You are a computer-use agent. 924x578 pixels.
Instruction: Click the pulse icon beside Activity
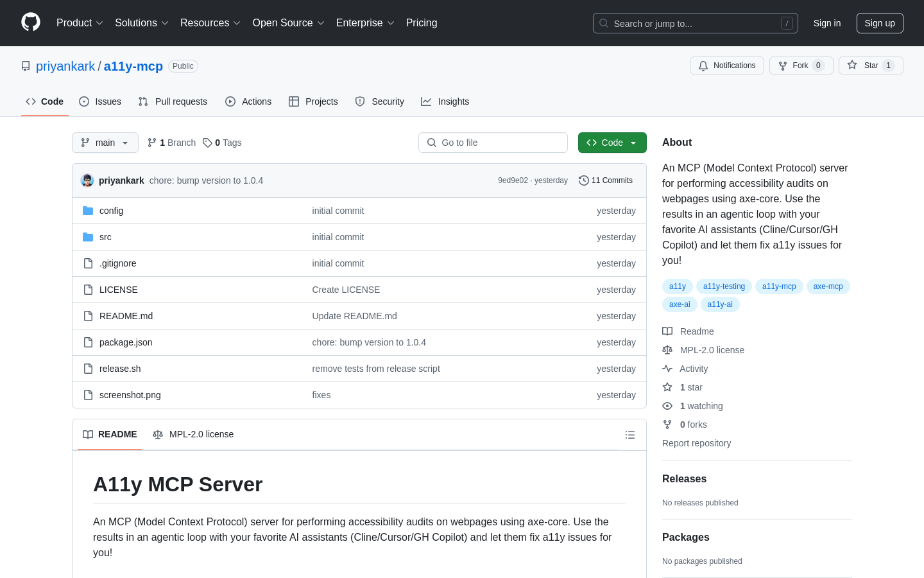click(x=667, y=369)
